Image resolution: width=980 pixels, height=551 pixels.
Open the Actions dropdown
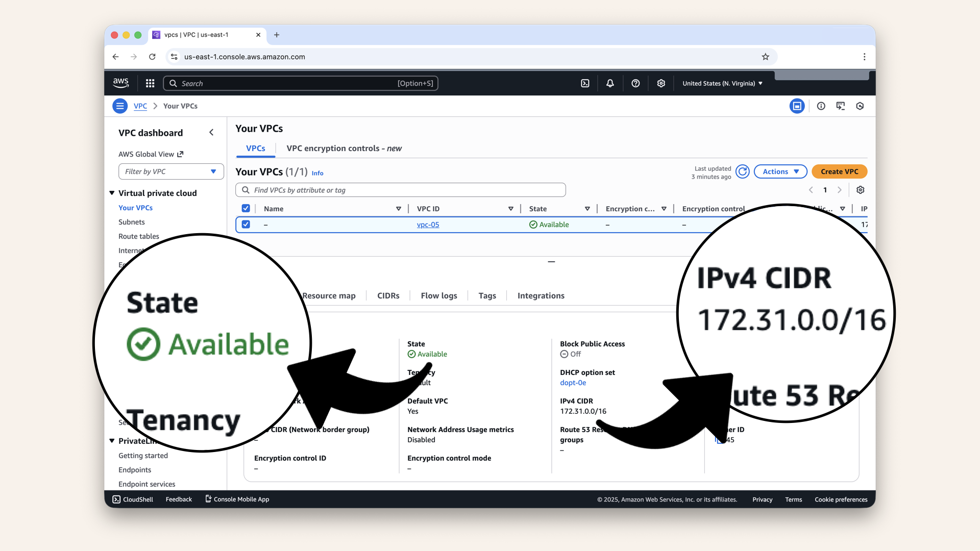coord(780,171)
